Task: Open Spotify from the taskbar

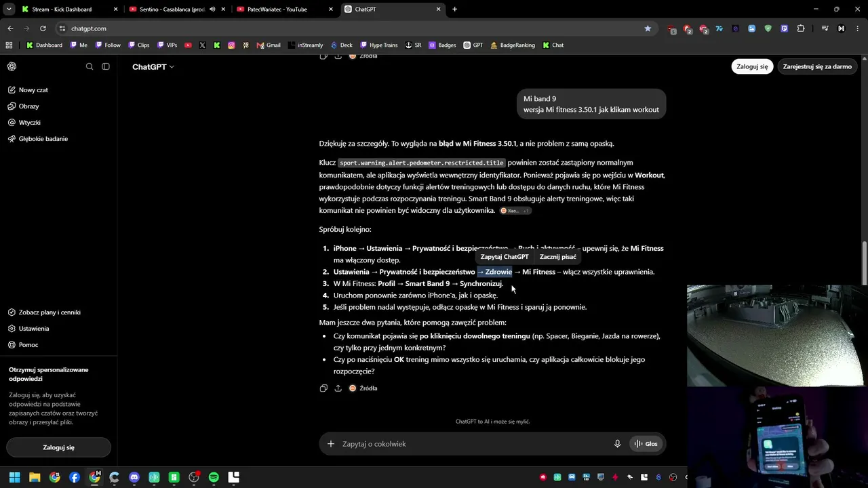Action: 214,477
